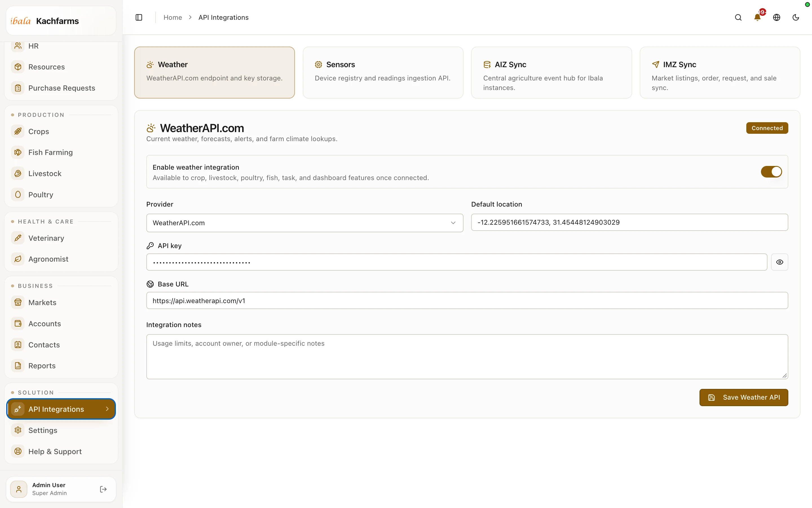Go to Home breadcrumb link
812x508 pixels.
click(x=173, y=17)
